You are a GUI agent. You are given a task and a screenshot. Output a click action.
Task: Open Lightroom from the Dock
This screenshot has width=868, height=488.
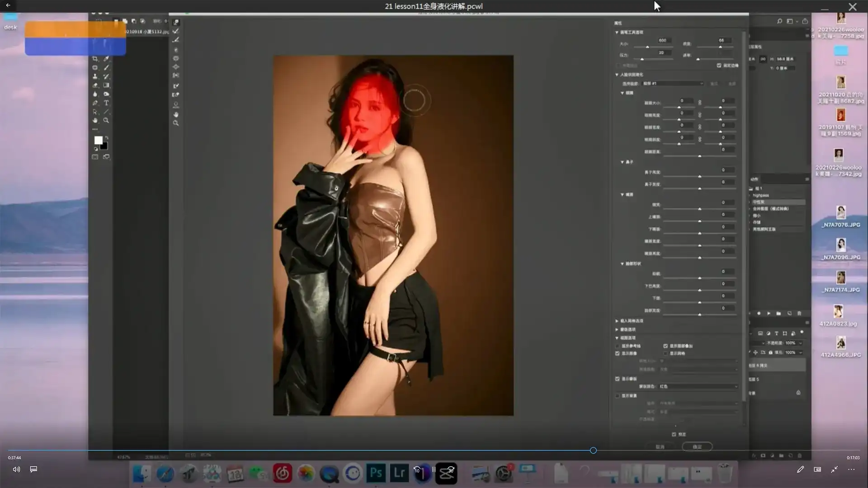pyautogui.click(x=399, y=473)
